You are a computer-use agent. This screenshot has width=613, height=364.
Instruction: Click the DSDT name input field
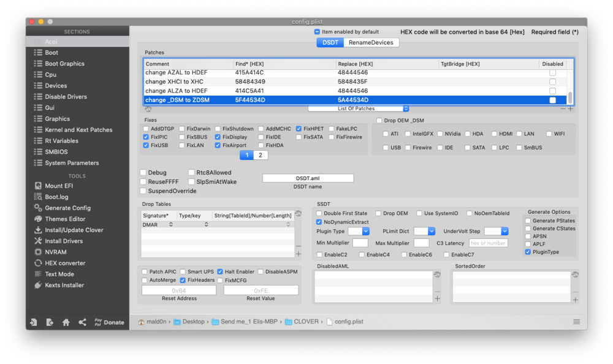tap(308, 178)
